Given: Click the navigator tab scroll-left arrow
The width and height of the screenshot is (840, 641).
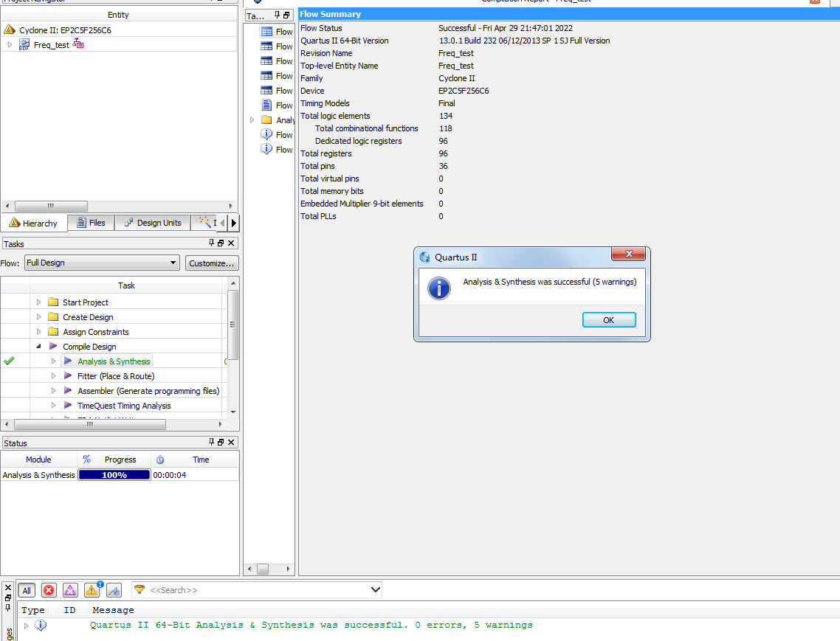Looking at the screenshot, I should (x=222, y=223).
